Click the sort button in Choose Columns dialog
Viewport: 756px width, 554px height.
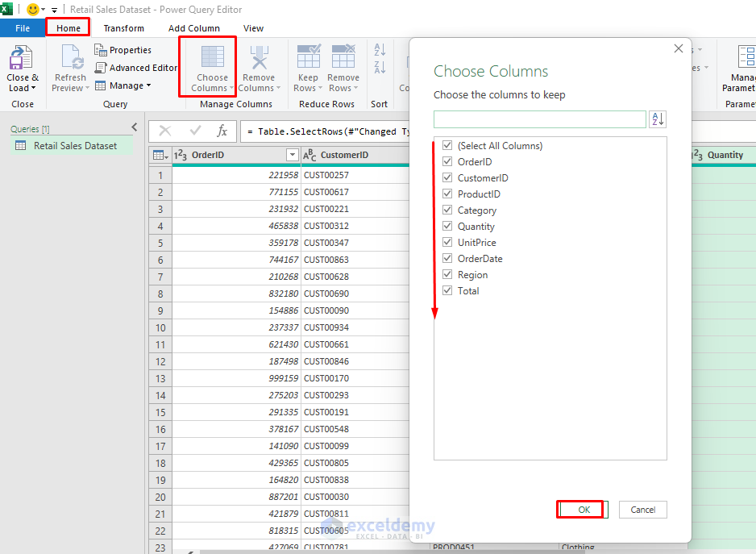pos(658,119)
